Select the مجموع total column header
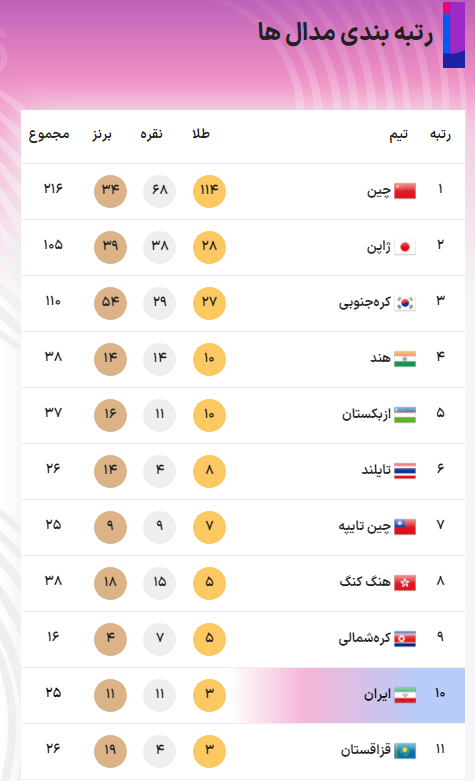The height and width of the screenshot is (781, 475). 49,135
